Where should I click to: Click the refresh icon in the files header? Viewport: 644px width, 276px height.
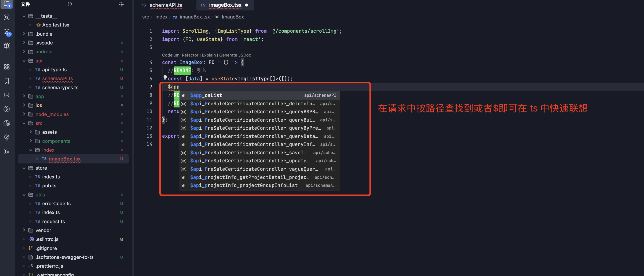(70, 4)
